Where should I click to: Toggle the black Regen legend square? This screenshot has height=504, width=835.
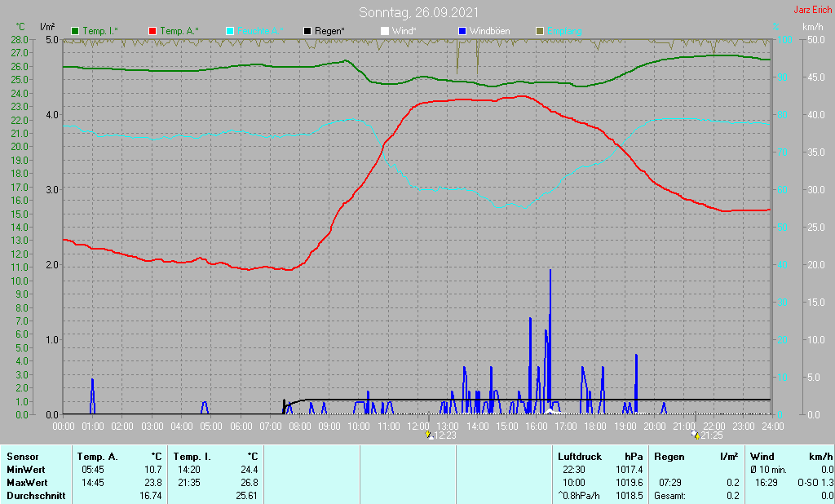[307, 31]
